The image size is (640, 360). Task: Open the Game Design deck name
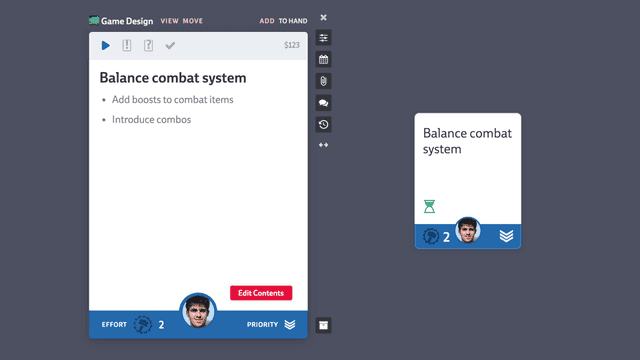click(127, 21)
